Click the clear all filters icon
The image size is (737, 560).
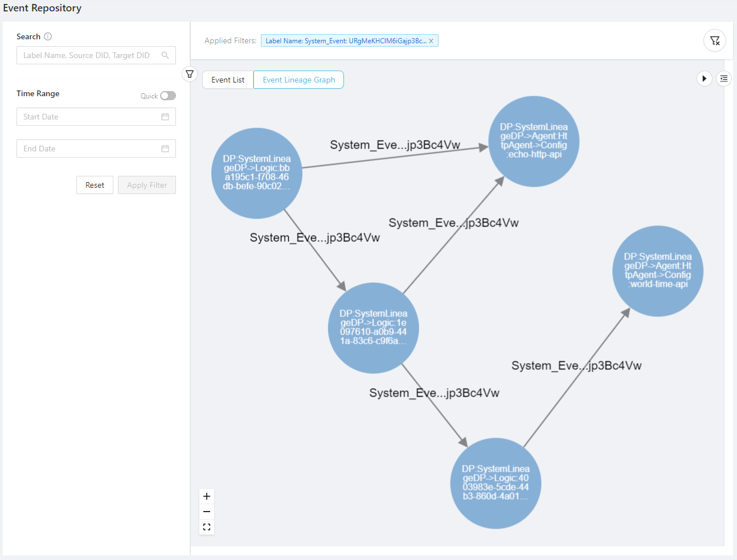[x=714, y=40]
